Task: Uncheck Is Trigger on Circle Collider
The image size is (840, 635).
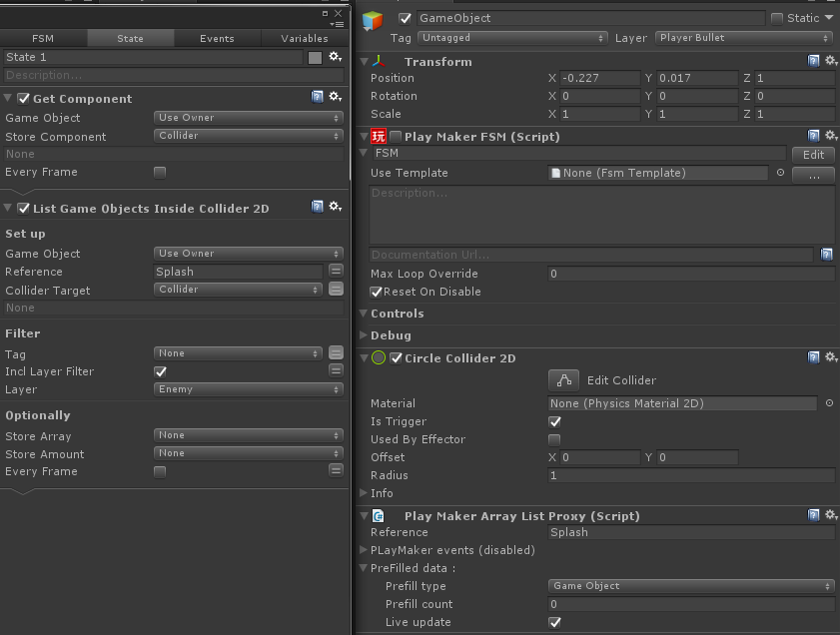Action: point(554,422)
